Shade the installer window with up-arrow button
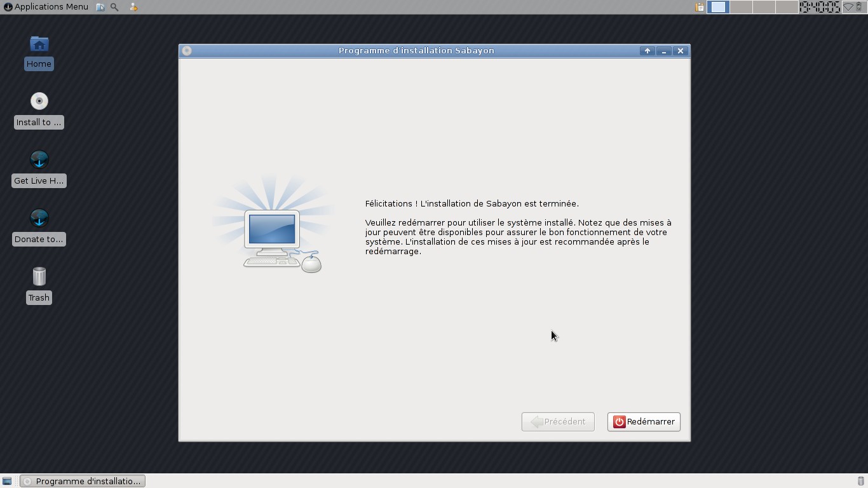The height and width of the screenshot is (488, 868). [x=648, y=51]
